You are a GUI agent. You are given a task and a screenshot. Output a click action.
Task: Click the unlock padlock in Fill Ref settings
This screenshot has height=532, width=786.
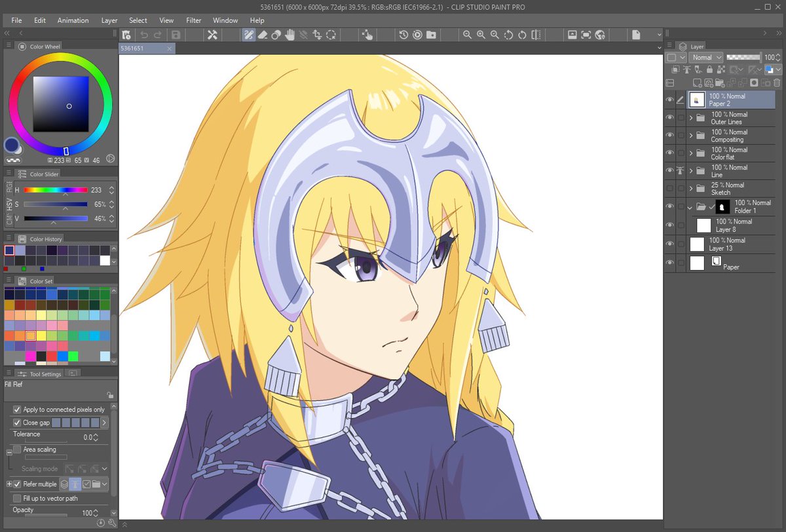tap(109, 395)
